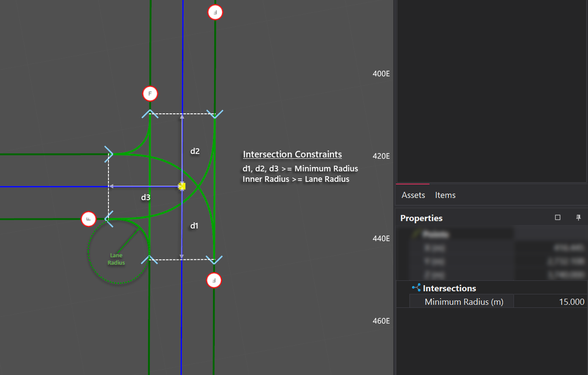
Task: Select the bottom F marker below d1
Action: 214,280
